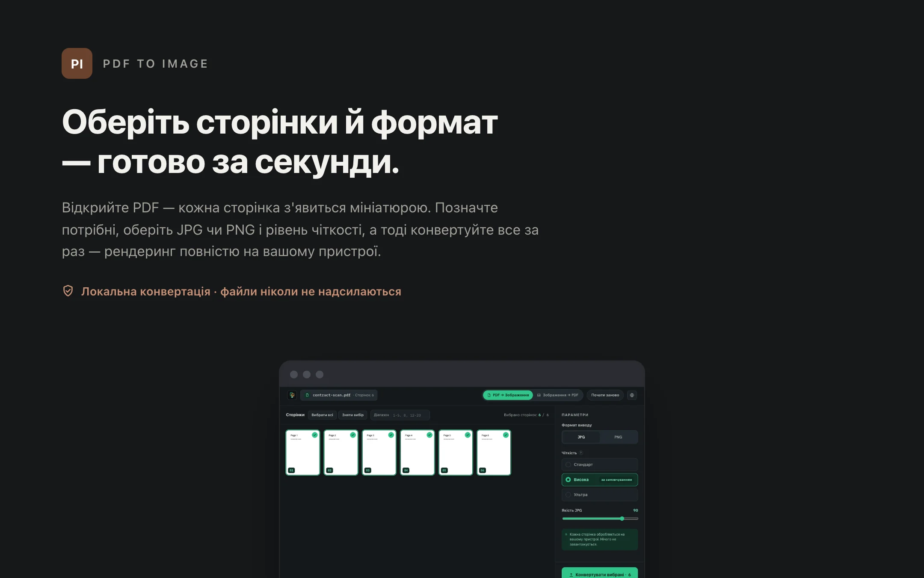924x578 pixels.
Task: Switch to Зображення → PDF mode
Action: 558,395
